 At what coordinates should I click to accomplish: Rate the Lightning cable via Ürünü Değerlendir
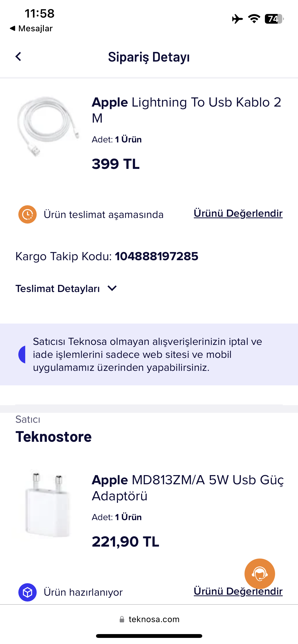(x=238, y=213)
